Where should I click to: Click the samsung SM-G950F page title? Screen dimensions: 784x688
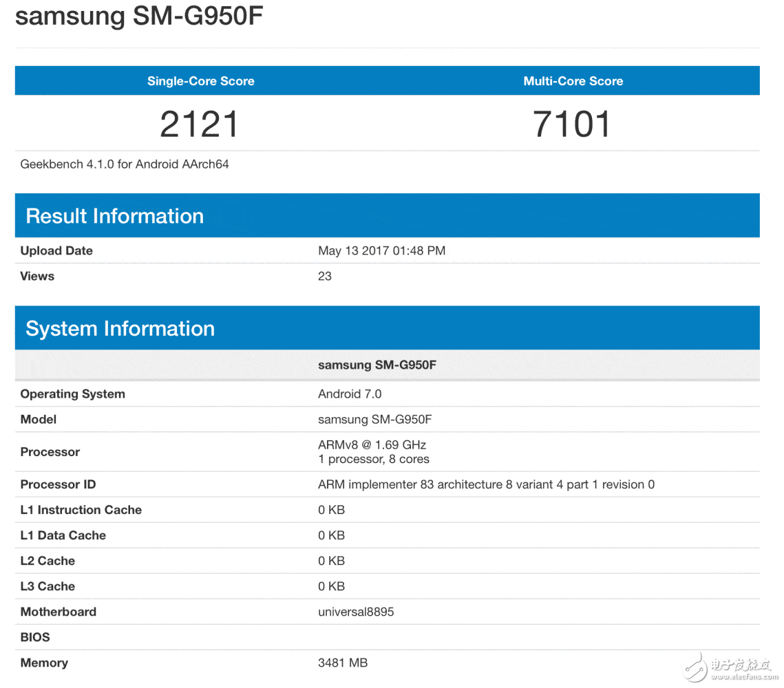tap(139, 17)
